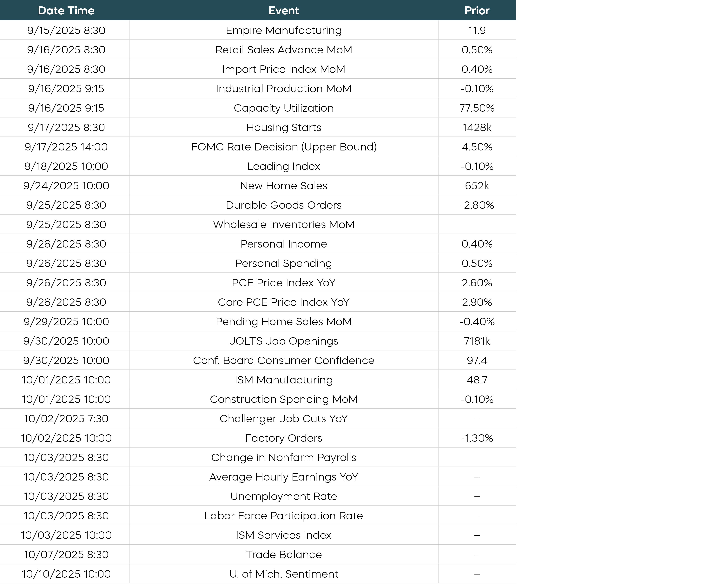Click the Date Time column header
The image size is (728, 584).
(66, 10)
